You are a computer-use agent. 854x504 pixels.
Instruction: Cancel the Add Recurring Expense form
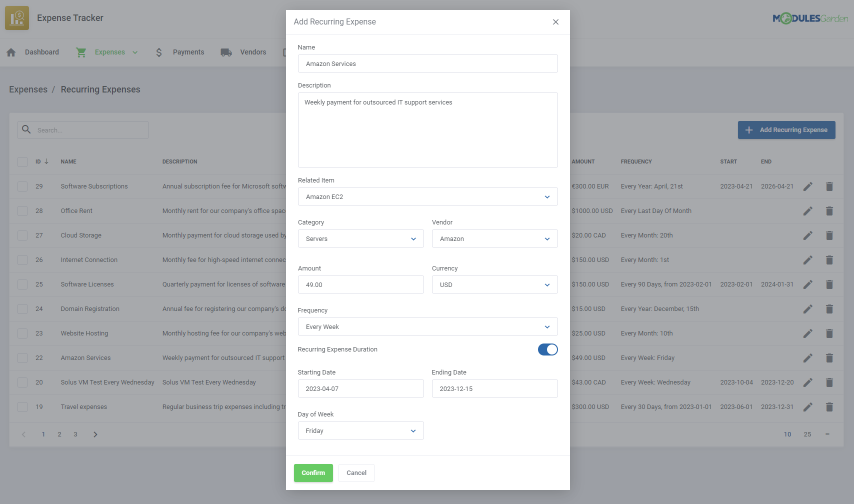(356, 472)
